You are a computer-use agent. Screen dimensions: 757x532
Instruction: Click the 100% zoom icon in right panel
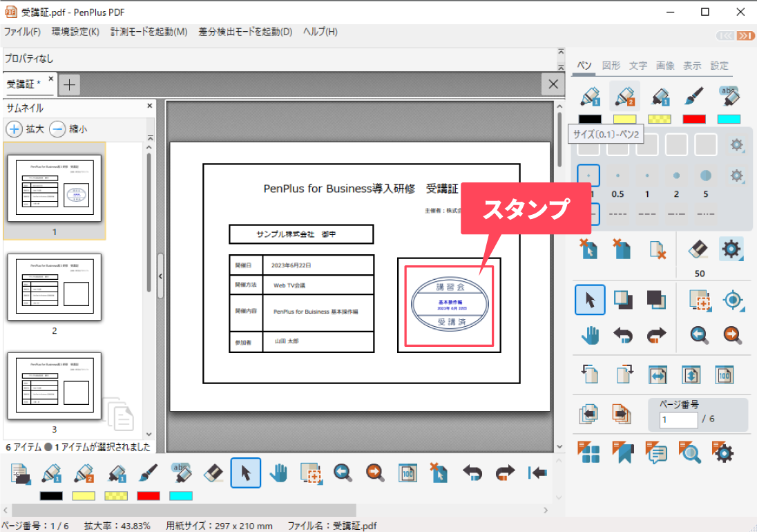pos(725,375)
